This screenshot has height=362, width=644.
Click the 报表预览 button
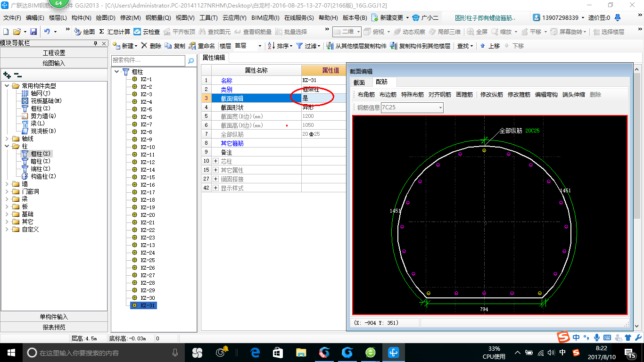(x=54, y=327)
